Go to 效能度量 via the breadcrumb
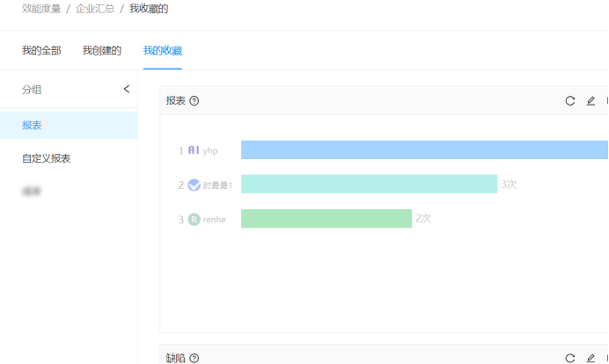 (x=40, y=9)
